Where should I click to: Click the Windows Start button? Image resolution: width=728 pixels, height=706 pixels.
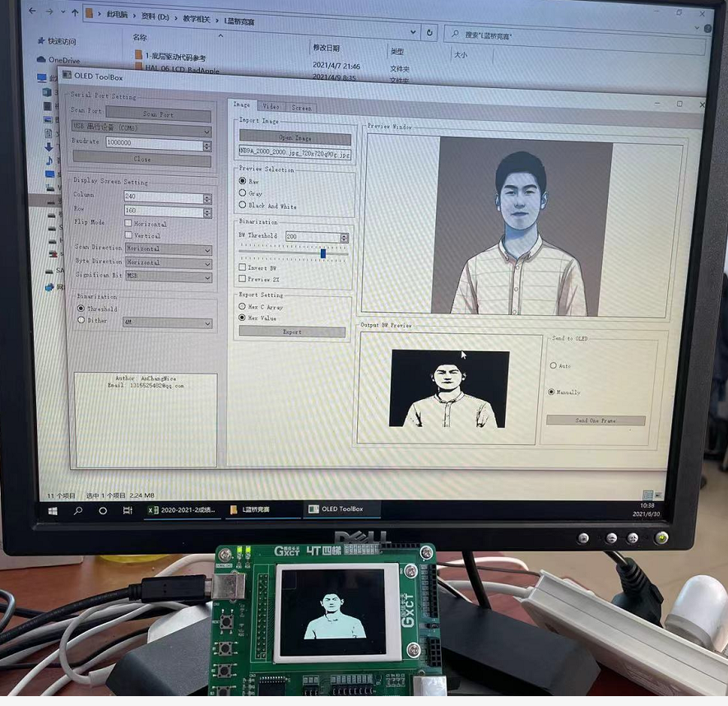pos(54,510)
